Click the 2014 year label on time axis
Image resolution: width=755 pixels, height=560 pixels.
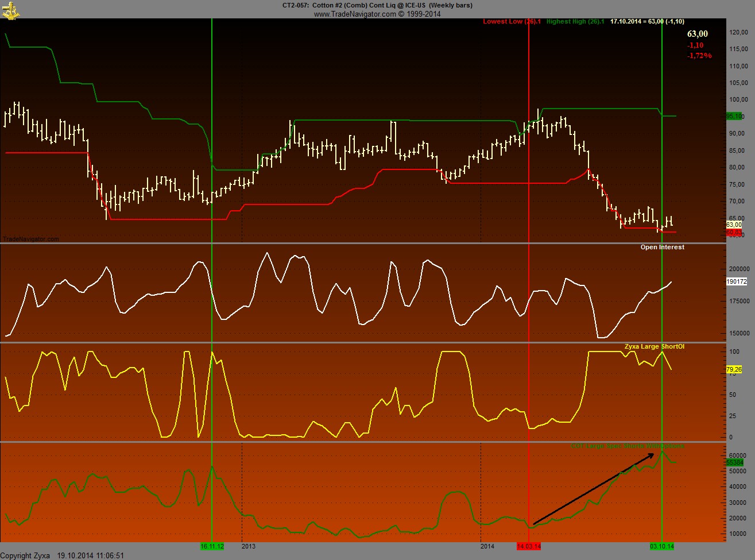(x=487, y=546)
